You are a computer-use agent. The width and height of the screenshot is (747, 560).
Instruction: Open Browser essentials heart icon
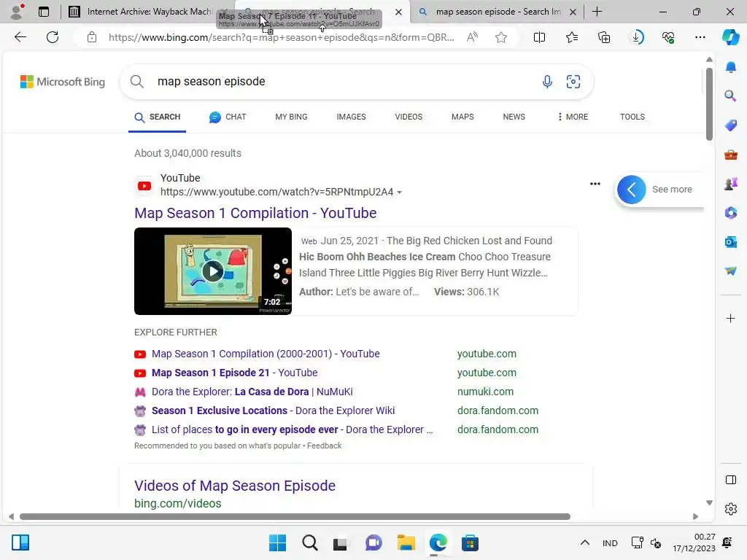(x=668, y=37)
